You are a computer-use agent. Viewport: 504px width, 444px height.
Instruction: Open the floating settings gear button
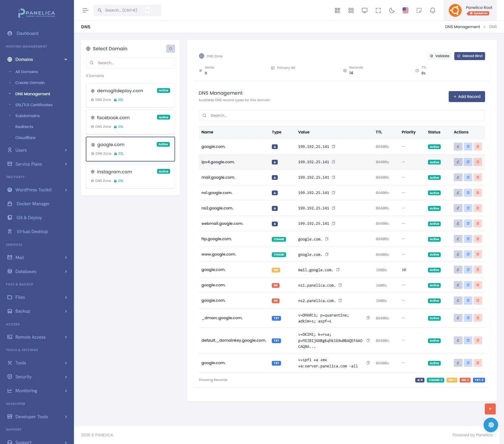coord(491,425)
